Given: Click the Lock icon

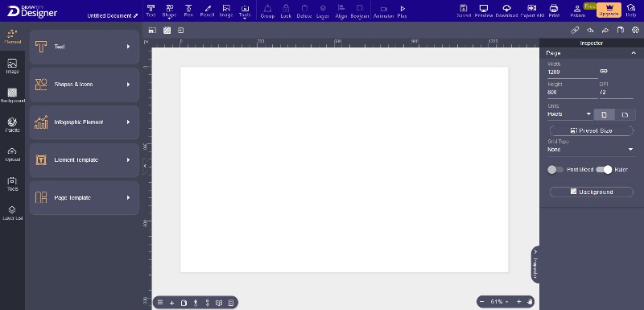Looking at the screenshot, I should (x=286, y=11).
